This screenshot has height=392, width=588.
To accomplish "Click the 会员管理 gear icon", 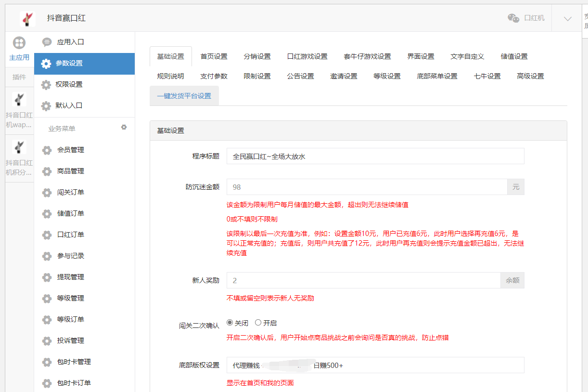I will click(46, 150).
